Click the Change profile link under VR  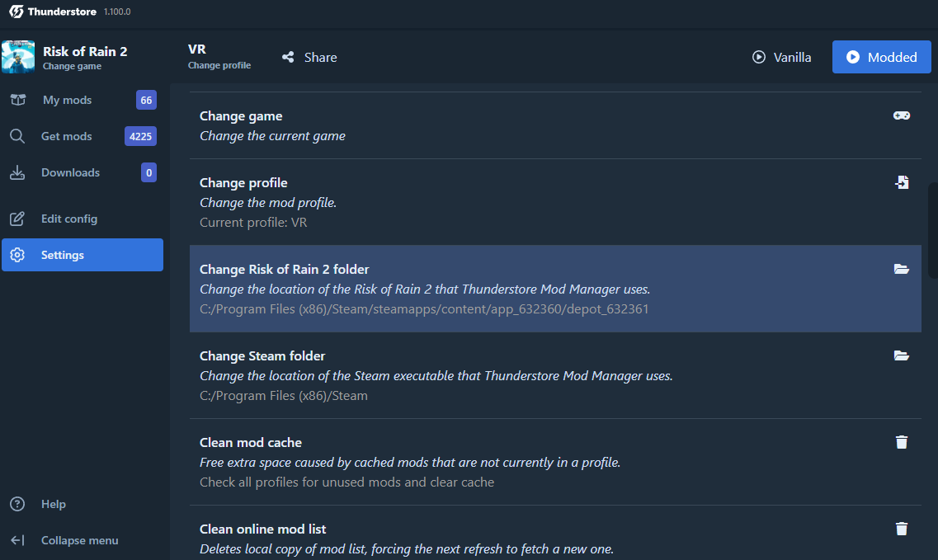(x=219, y=65)
